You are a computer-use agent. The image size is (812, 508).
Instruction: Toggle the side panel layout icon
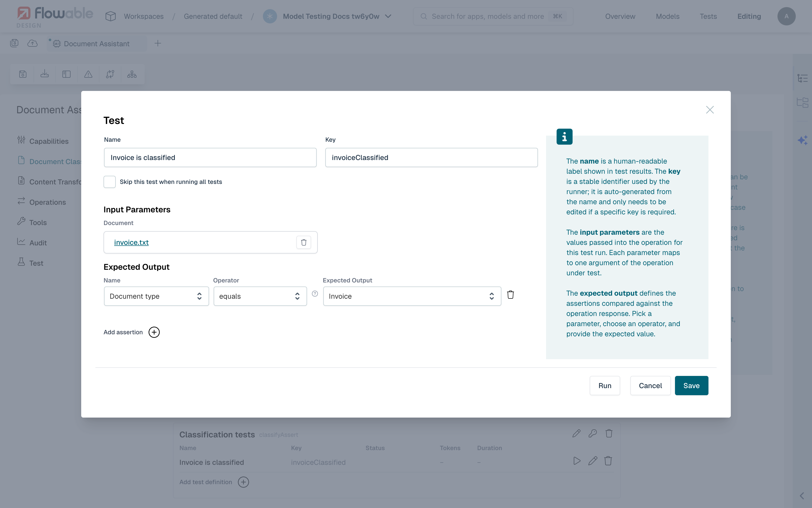[x=66, y=74]
